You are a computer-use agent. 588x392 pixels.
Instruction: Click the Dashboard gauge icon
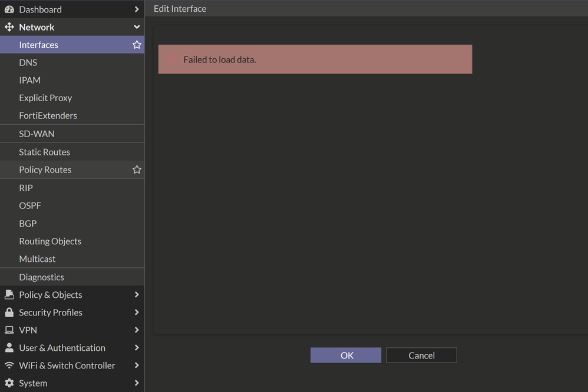pos(9,9)
